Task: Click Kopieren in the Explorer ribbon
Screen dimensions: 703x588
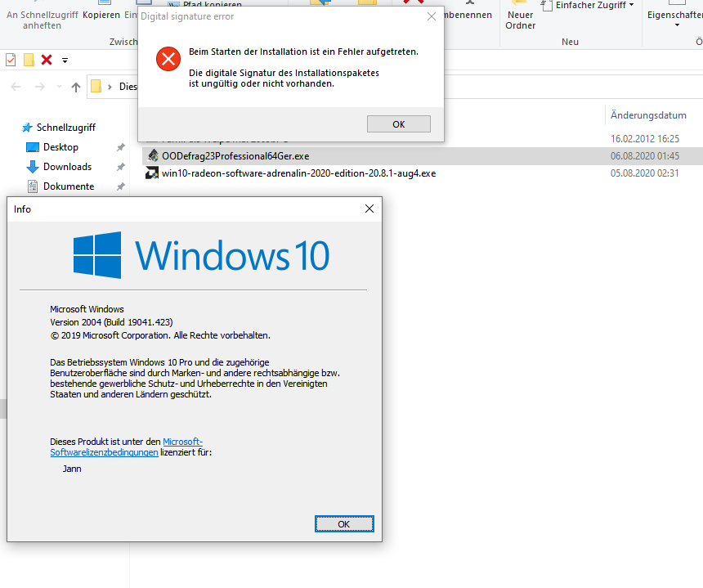Action: coord(101,15)
